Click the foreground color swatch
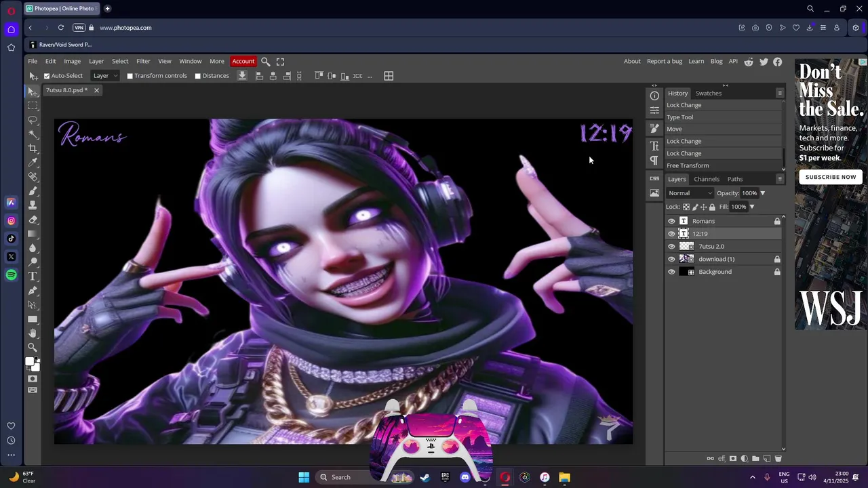The width and height of the screenshot is (868, 488). click(30, 362)
